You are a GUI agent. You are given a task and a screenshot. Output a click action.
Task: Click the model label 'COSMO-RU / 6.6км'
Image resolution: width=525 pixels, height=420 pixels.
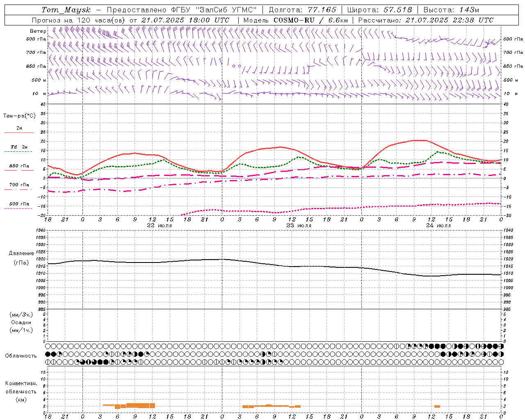[310, 20]
